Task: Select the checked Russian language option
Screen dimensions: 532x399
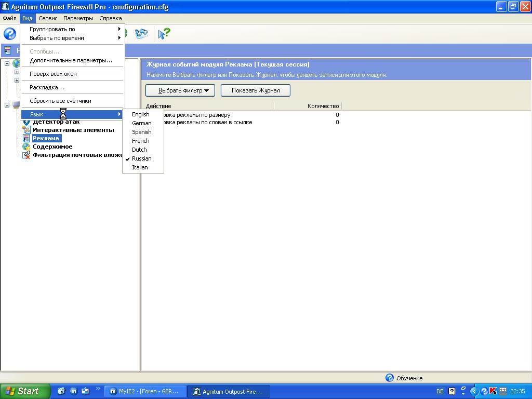Action: click(x=143, y=158)
